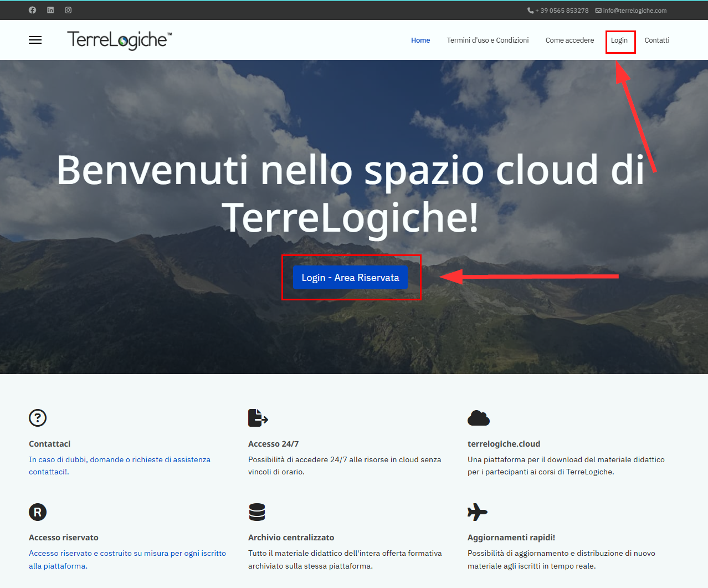Open the Come accedere page

[570, 40]
